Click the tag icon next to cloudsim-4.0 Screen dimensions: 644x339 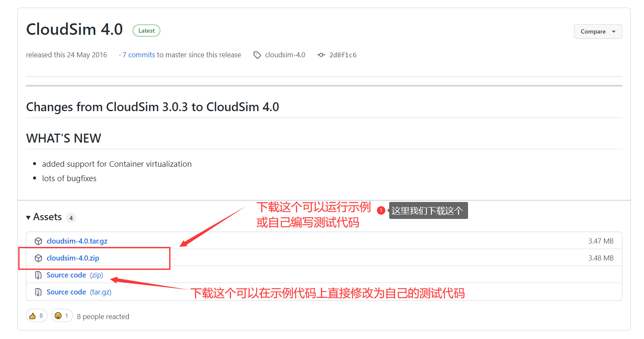pyautogui.click(x=257, y=54)
